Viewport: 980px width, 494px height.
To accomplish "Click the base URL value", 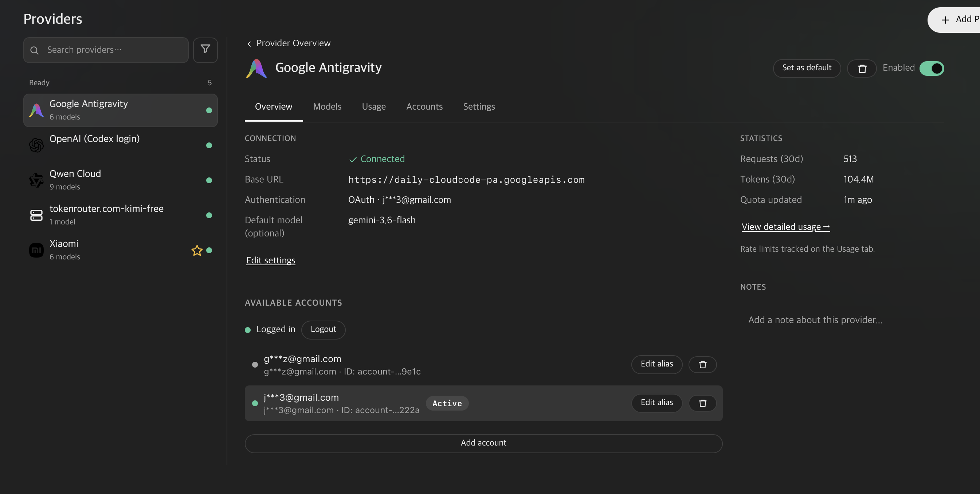I will tap(466, 180).
